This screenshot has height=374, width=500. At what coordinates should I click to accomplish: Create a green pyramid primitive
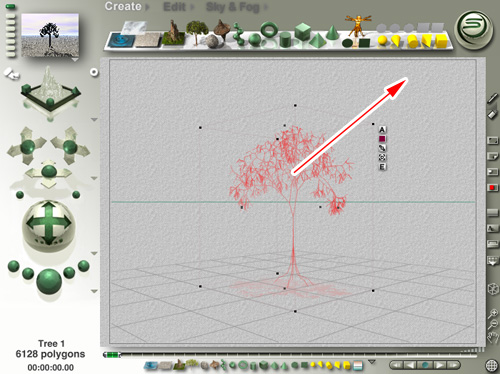point(317,40)
